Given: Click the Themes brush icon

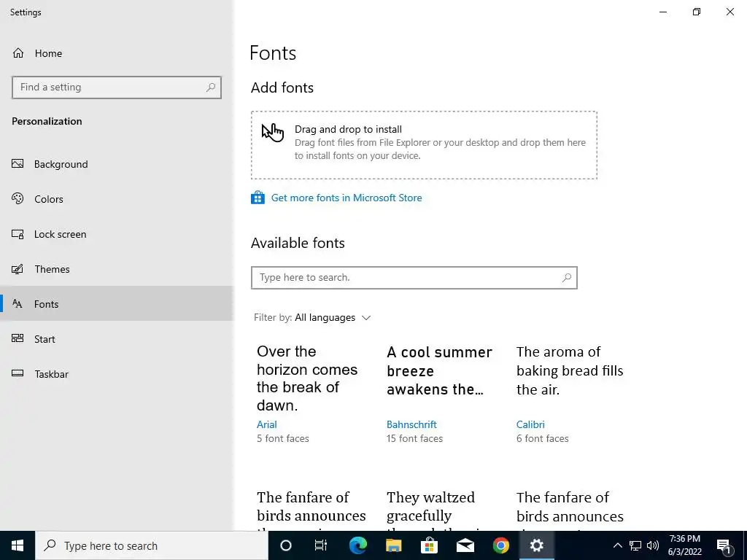Looking at the screenshot, I should pos(18,269).
